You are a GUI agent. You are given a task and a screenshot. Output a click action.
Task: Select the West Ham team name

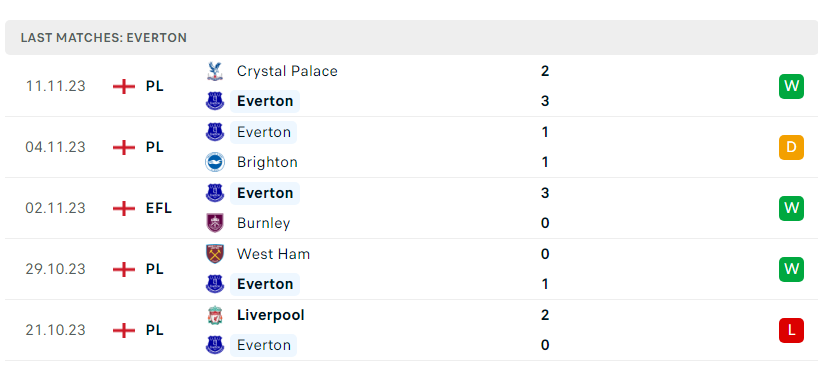273,254
